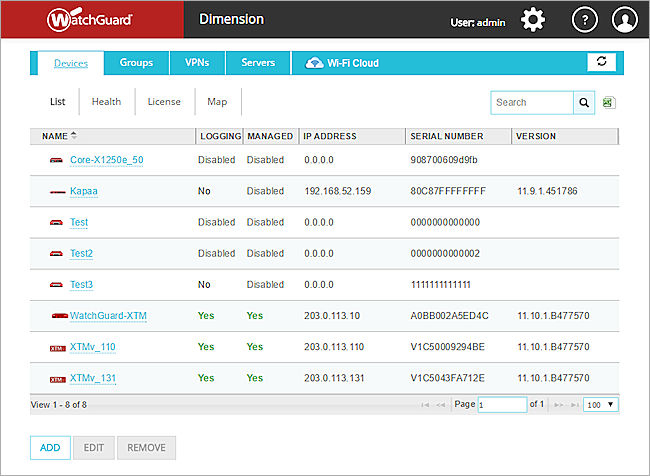650x476 pixels.
Task: Open the Map view tab
Action: tap(217, 102)
